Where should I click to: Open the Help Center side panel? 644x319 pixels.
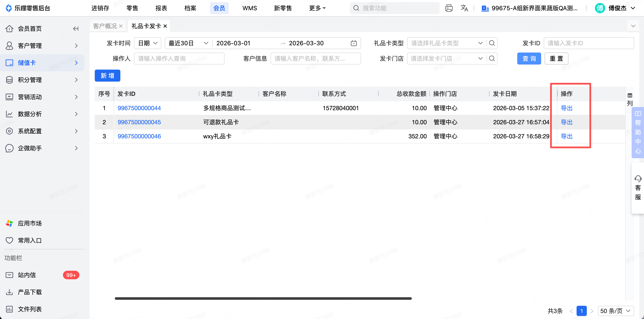638,133
